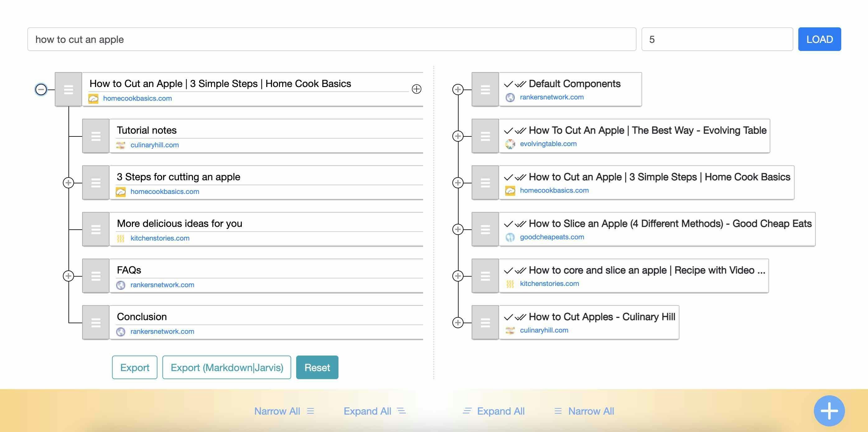Click the Export (Markdown|Jarvis) button
The image size is (868, 432).
coord(227,367)
